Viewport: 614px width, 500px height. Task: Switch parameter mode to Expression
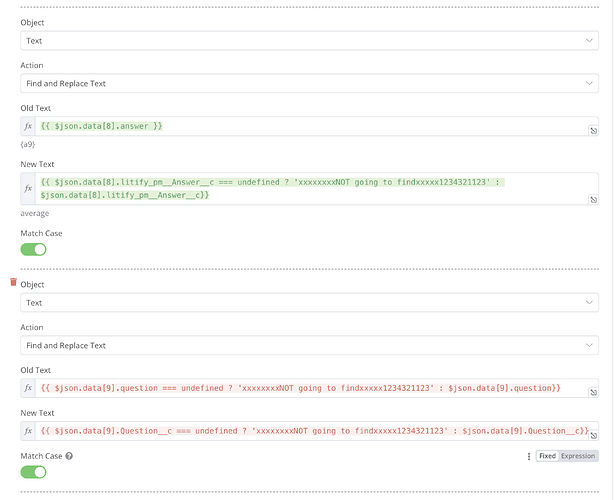577,456
